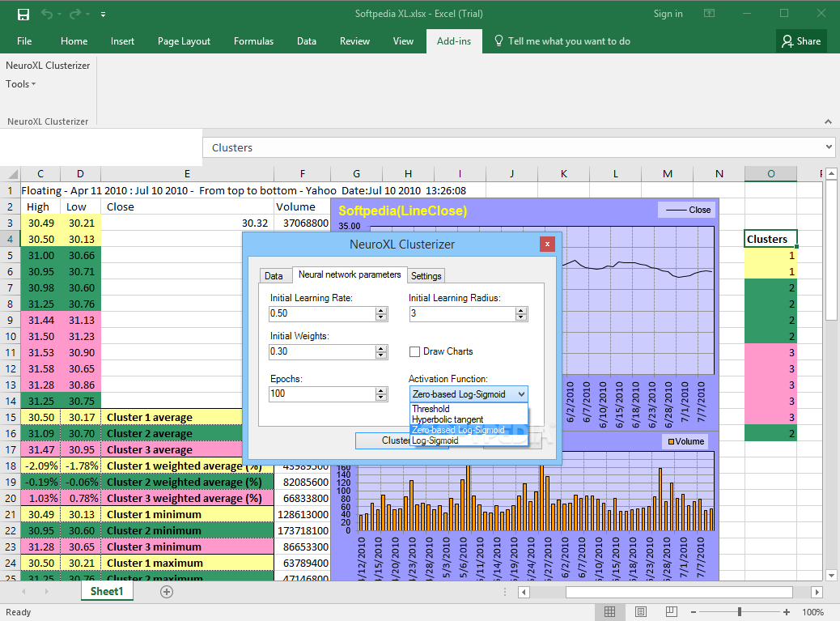Click the zoom out minus button

(x=694, y=612)
